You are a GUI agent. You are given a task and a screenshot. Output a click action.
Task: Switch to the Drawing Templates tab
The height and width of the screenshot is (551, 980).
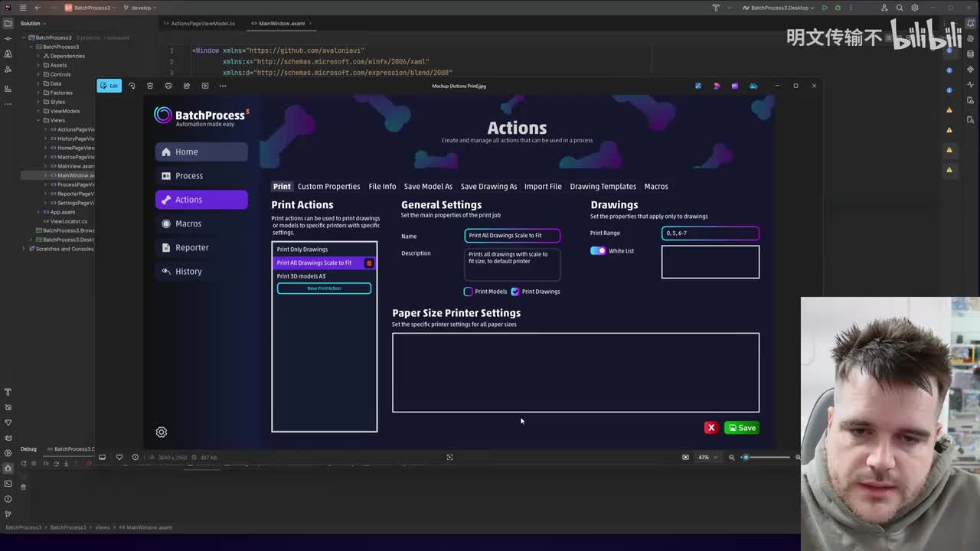[x=603, y=187]
